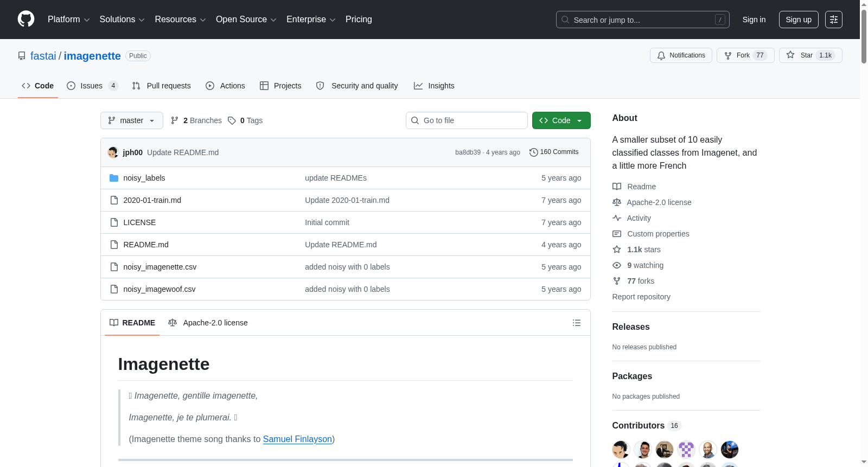Click the Notifications bell button
Screen dimensions: 868x467
[681, 55]
